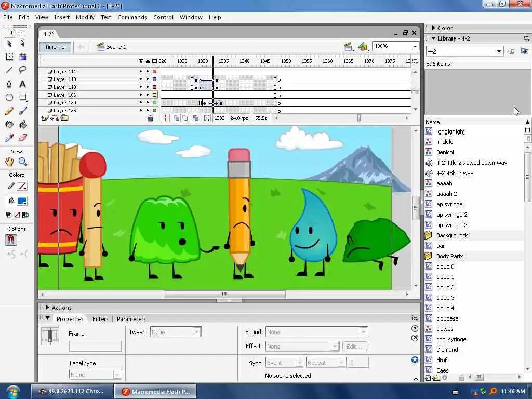This screenshot has height=399, width=532.
Task: Click frame 1350 on timeline ruler
Action: point(286,61)
